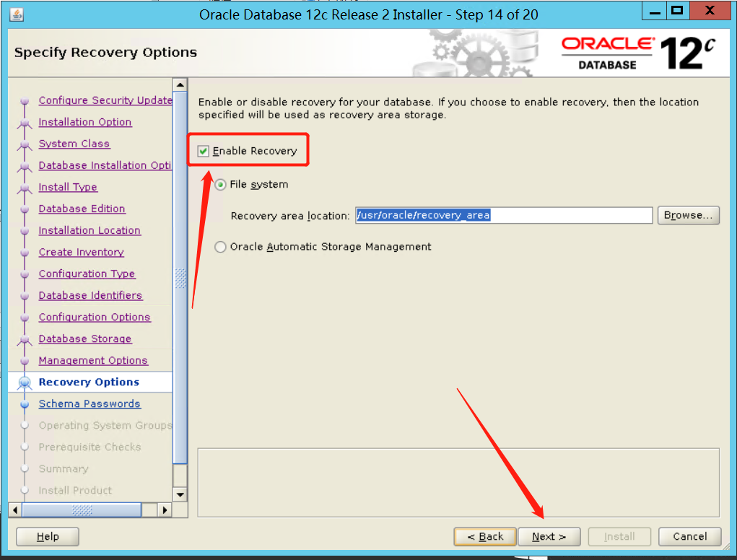This screenshot has width=737, height=560.
Task: Open the Installation Location step
Action: 90,230
